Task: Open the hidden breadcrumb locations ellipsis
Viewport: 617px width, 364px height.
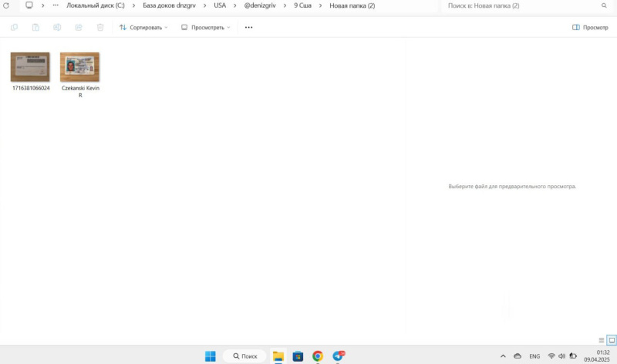Action: coord(56,5)
